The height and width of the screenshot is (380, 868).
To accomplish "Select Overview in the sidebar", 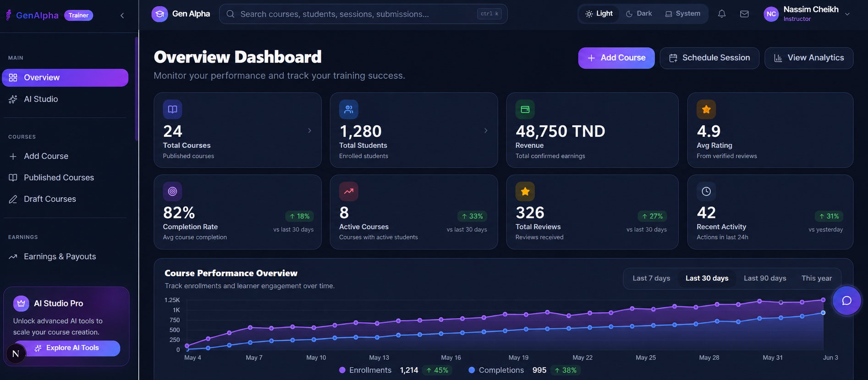I will pos(65,77).
